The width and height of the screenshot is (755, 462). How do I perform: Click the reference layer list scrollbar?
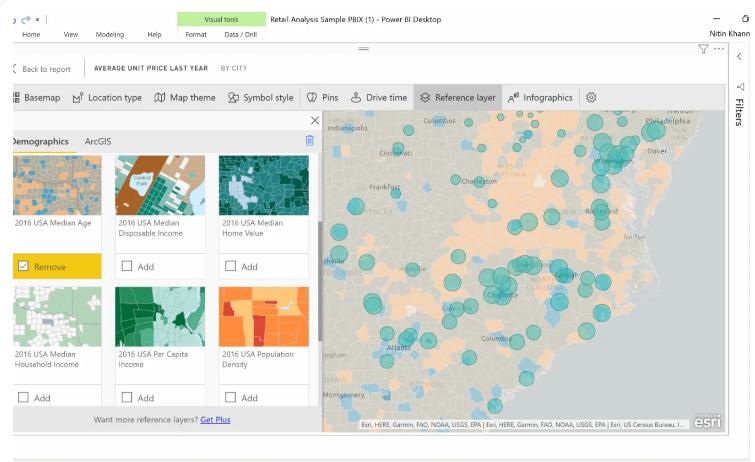[x=320, y=282]
